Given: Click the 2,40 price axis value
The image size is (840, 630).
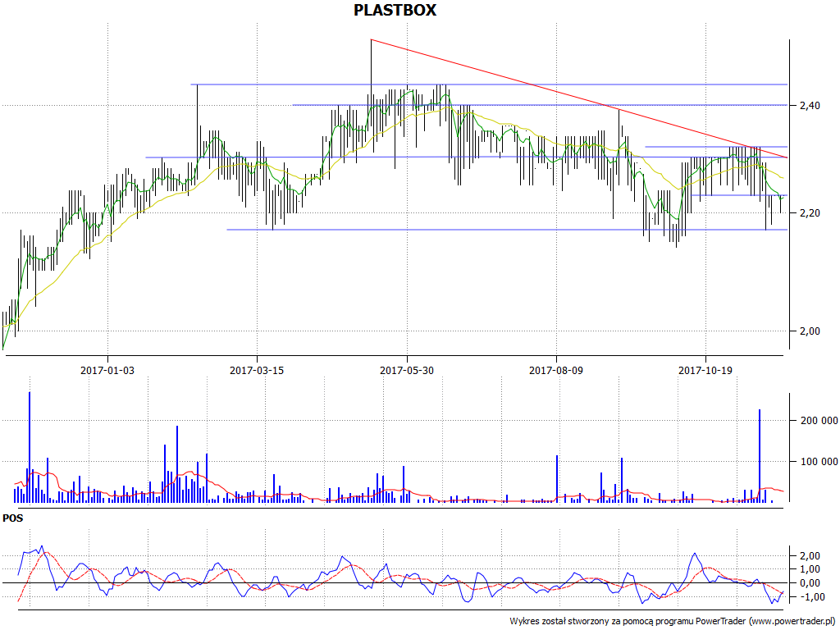Looking at the screenshot, I should (810, 106).
